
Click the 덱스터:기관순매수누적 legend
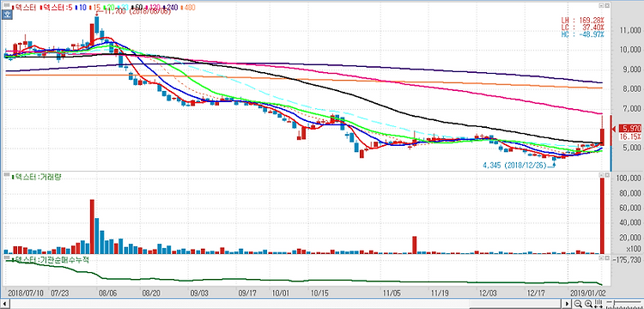pos(50,260)
